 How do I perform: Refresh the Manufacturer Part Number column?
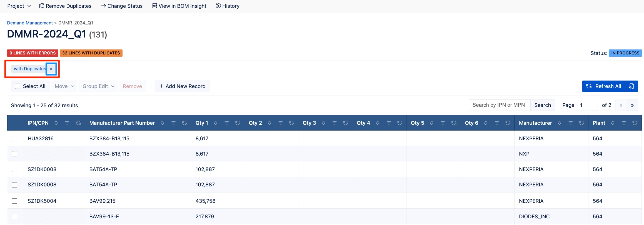(184, 123)
